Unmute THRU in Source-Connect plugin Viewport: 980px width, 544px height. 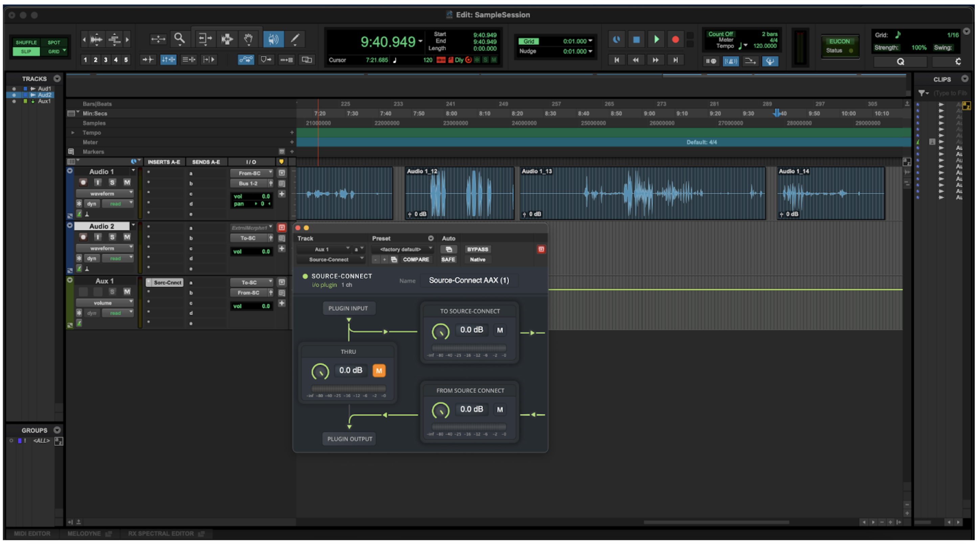coord(379,370)
